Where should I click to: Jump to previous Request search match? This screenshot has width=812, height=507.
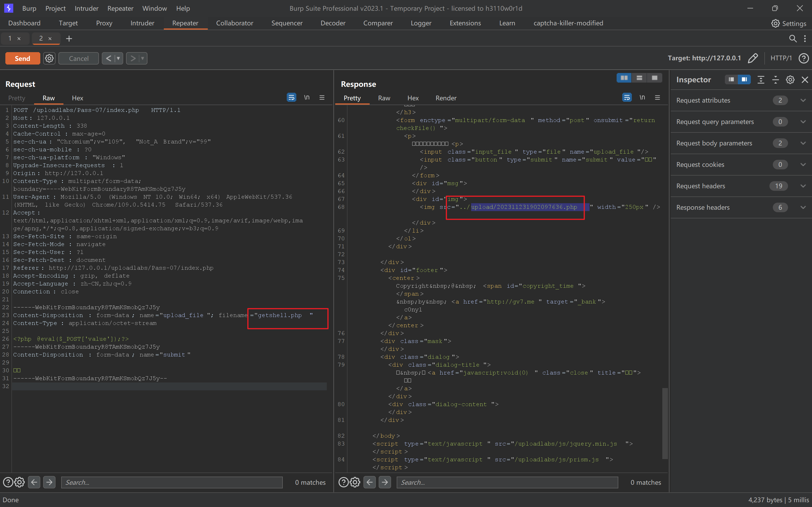(x=34, y=482)
